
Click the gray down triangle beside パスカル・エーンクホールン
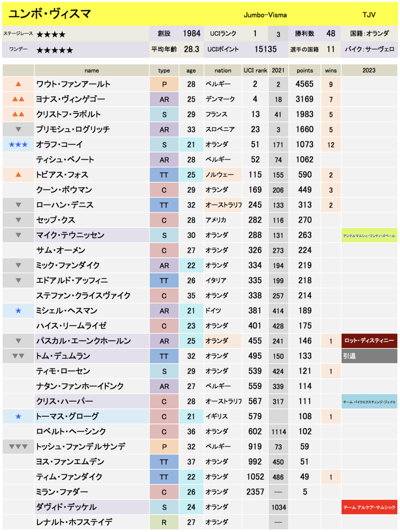(18, 341)
